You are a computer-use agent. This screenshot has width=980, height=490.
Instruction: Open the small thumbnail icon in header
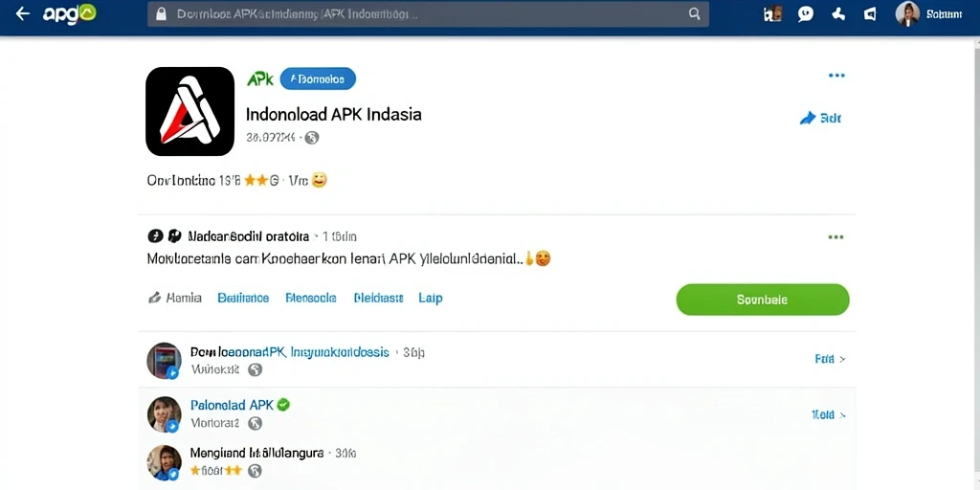coord(773,13)
